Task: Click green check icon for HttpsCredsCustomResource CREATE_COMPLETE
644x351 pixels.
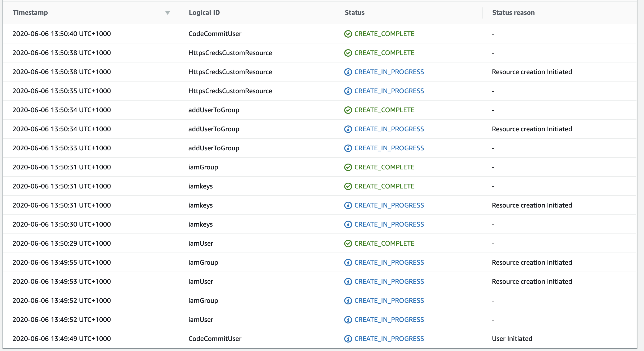Action: pos(348,53)
